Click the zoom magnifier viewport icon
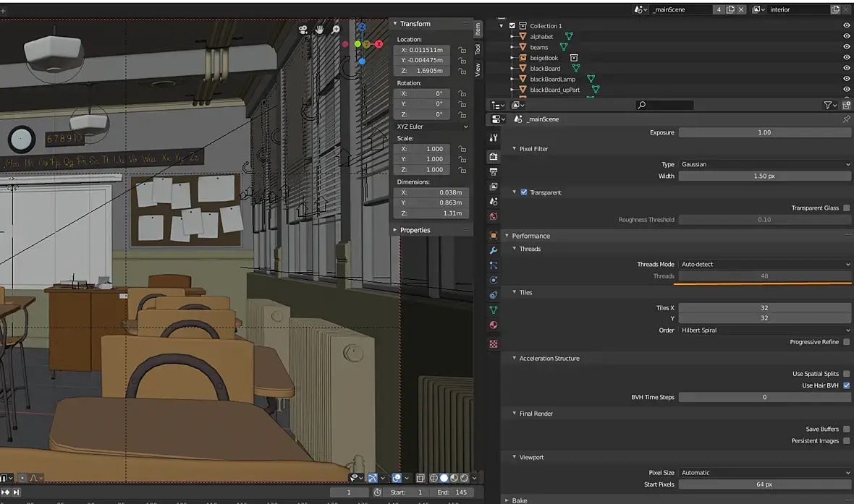Image resolution: width=854 pixels, height=504 pixels. [336, 30]
